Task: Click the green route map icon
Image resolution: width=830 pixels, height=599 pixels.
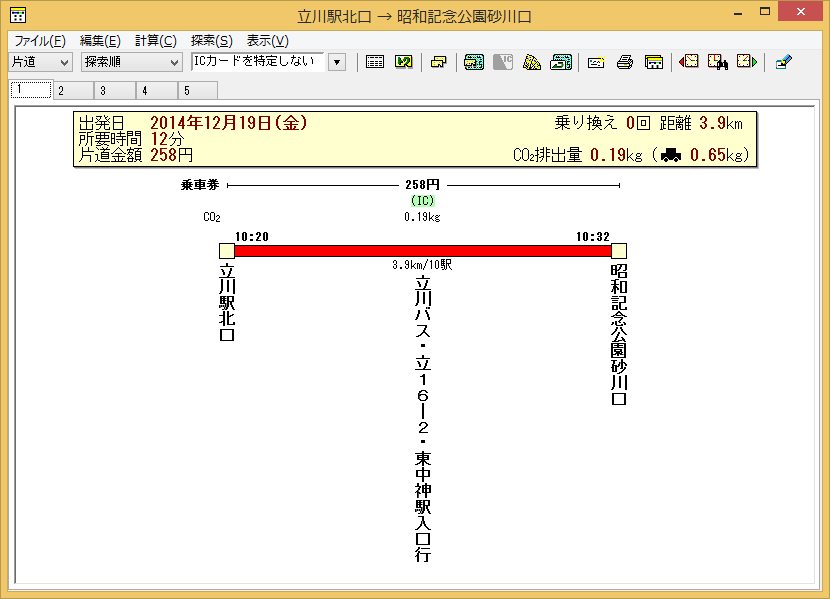Action: click(474, 62)
